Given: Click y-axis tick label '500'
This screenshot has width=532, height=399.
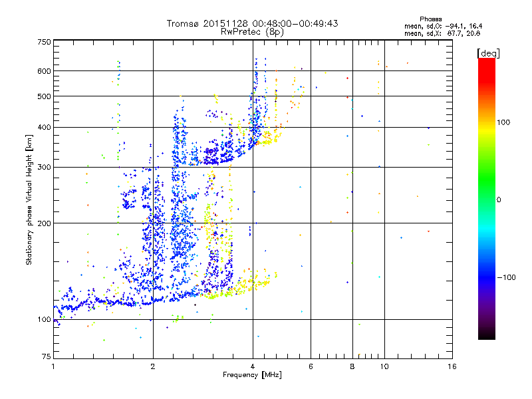Looking at the screenshot, I should [x=44, y=96].
